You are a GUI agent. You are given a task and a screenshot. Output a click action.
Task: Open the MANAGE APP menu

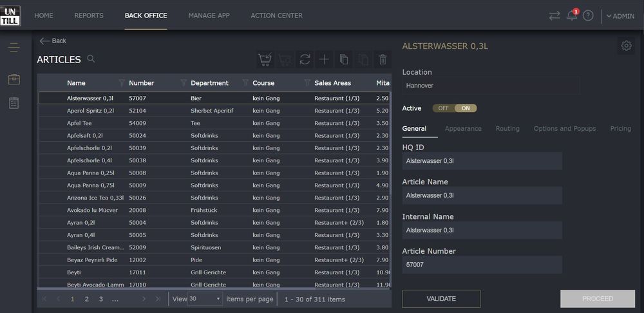tap(209, 15)
